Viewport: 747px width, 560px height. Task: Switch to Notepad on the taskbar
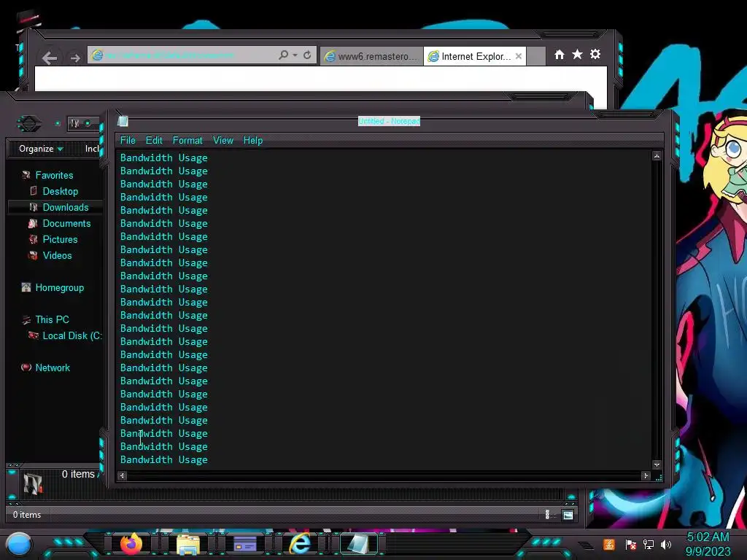[x=357, y=544]
